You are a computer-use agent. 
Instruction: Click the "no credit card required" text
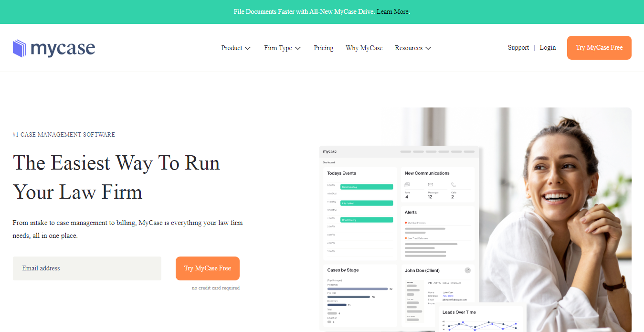tap(216, 288)
